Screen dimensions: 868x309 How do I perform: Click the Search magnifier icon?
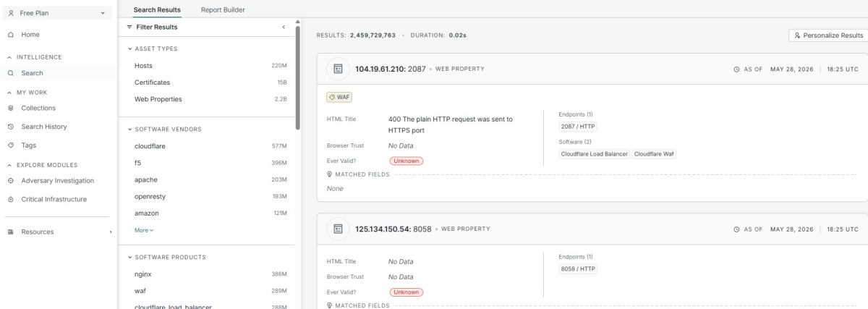pos(11,73)
